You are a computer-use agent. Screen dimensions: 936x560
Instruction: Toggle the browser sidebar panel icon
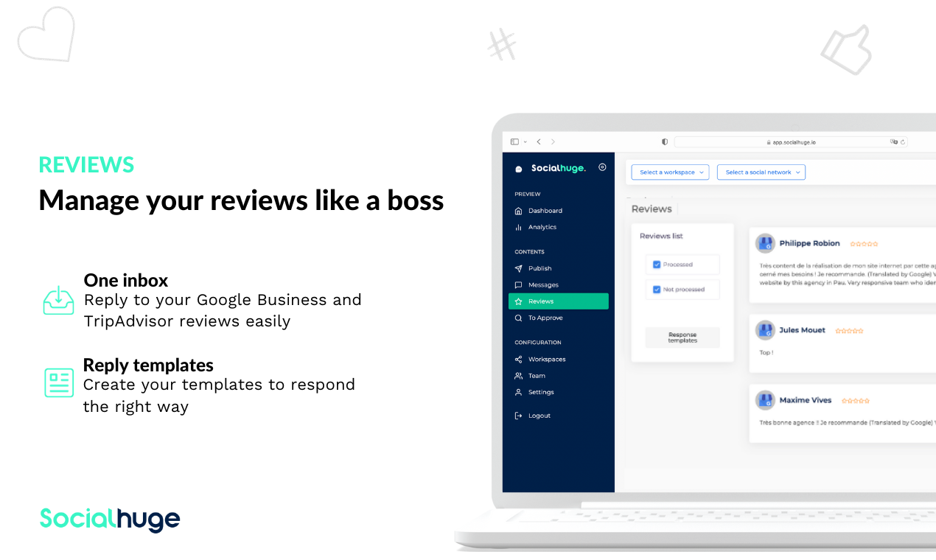[x=514, y=141]
